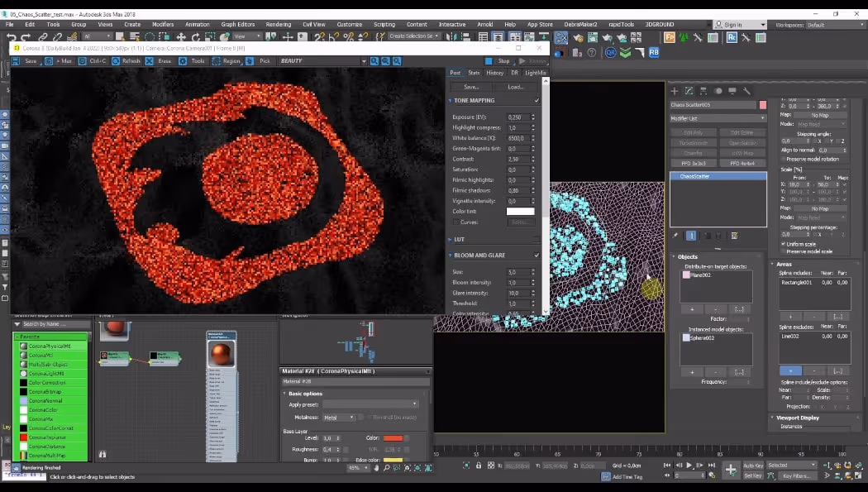Click the Pick icon in the frame buffer toolbar
This screenshot has width=868, height=492.
pyautogui.click(x=250, y=60)
